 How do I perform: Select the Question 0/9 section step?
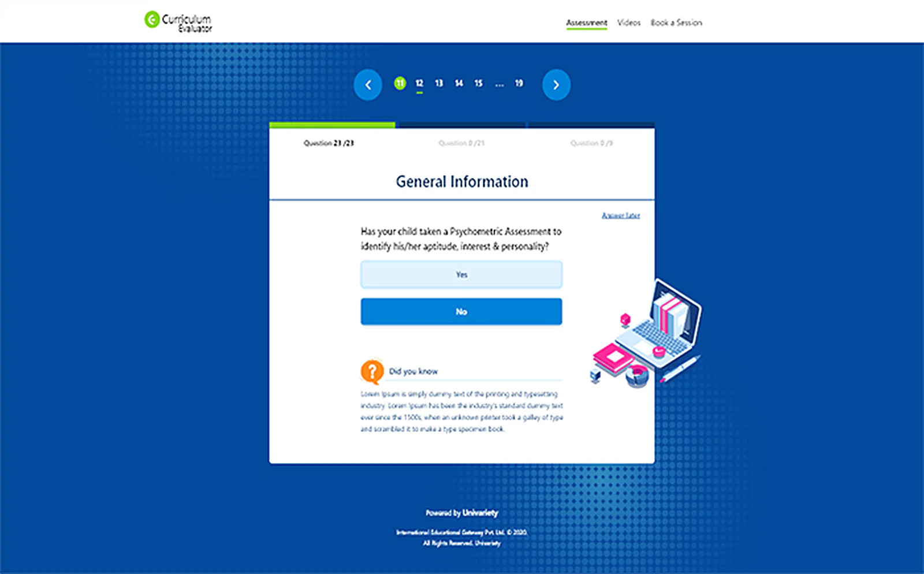591,143
